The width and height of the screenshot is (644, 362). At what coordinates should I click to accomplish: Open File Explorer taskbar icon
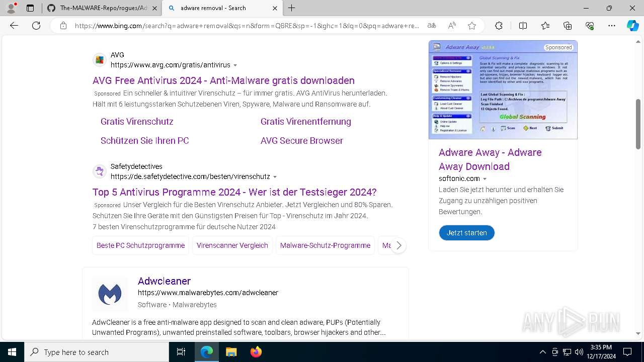coord(231,352)
